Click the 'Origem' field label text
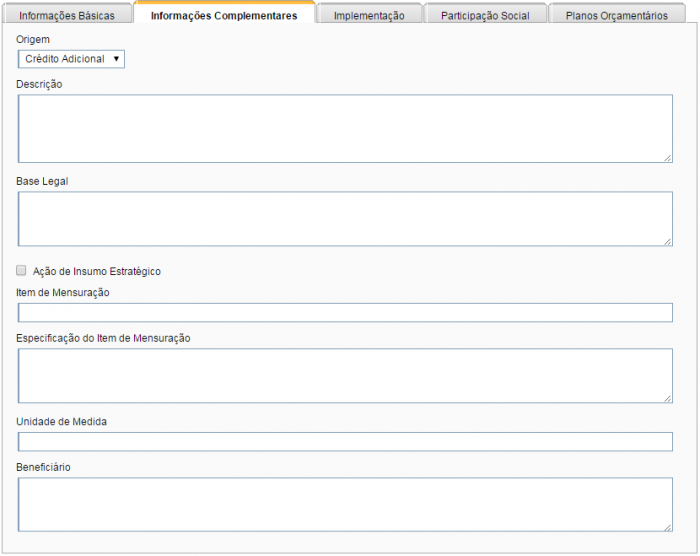The height and width of the screenshot is (556, 700). click(33, 38)
